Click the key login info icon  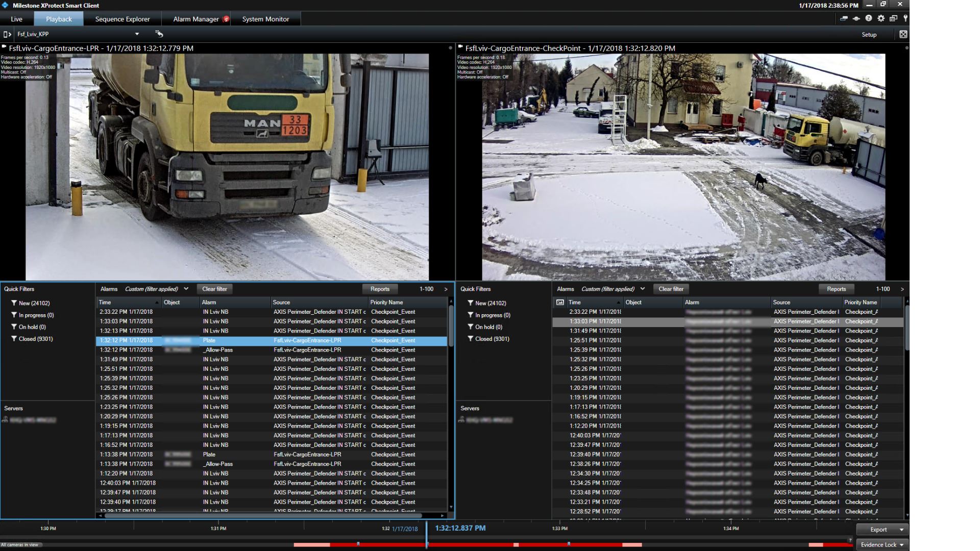[x=905, y=18]
